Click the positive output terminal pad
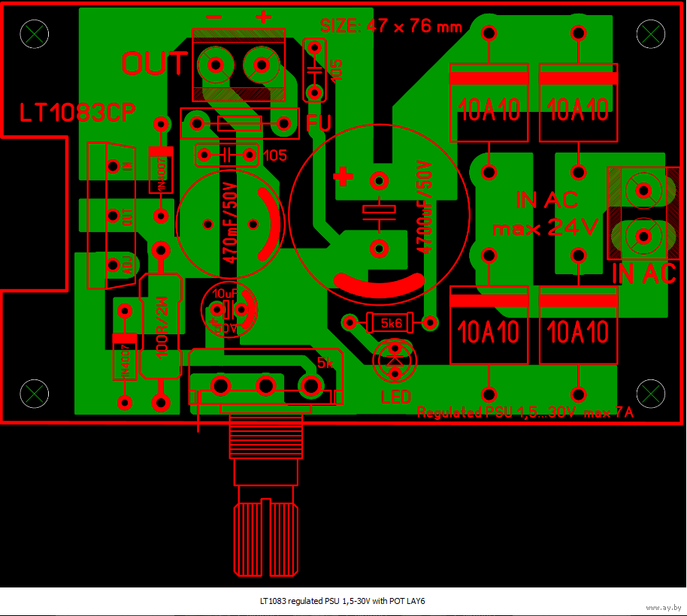Screen dimensions: 687x616 click(x=262, y=65)
